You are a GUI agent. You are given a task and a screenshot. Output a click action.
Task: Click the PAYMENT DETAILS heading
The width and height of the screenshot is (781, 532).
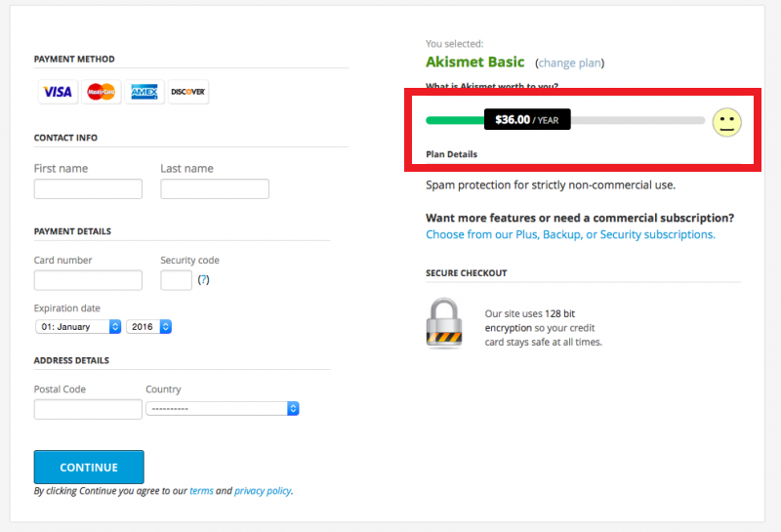(x=72, y=231)
